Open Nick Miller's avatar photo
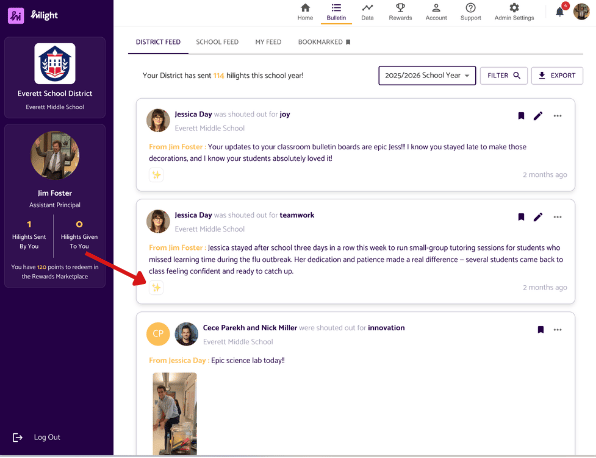Viewport: 596px width, 458px height. click(186, 334)
